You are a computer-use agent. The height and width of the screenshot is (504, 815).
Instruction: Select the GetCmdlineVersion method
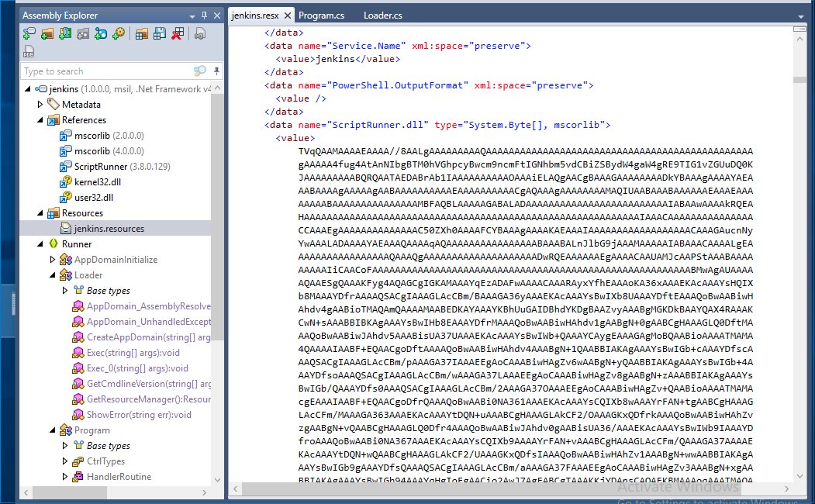(149, 384)
